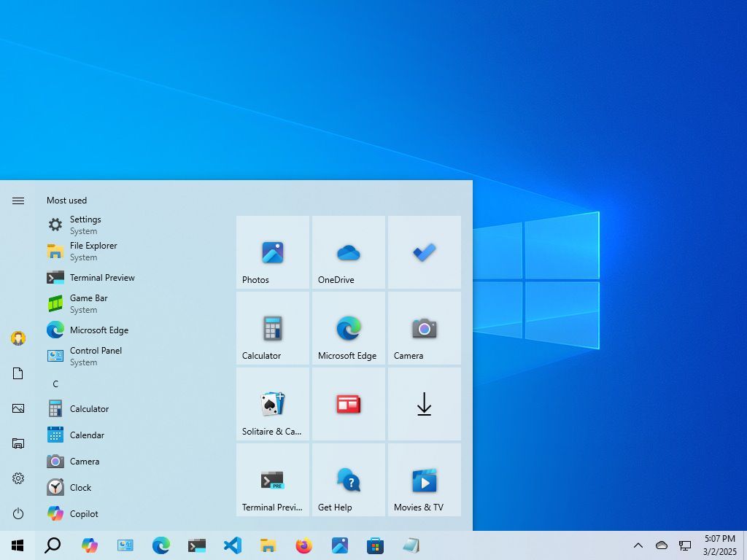Launch Microsoft Edge from its Start tile

click(348, 328)
